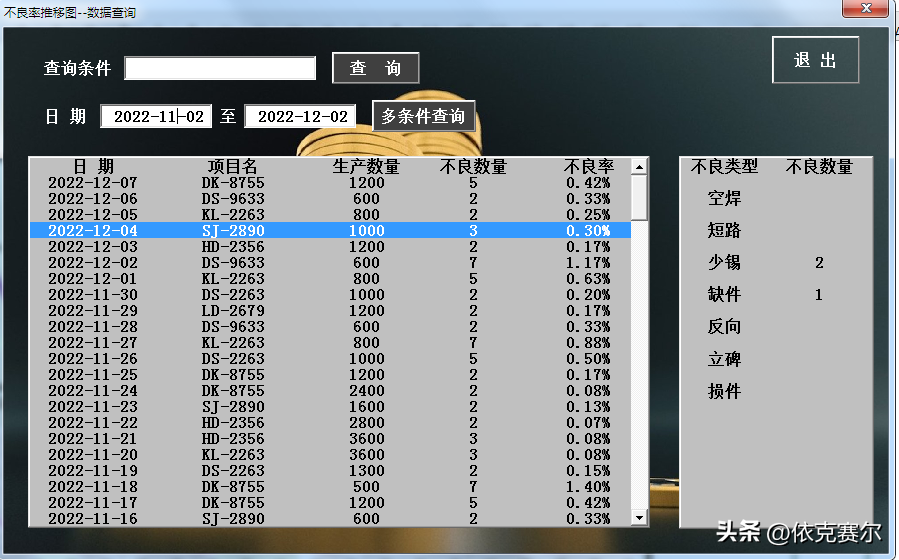Viewport: 899px width, 560px height.
Task: Click the 1.40% defect rate cell
Action: click(588, 487)
